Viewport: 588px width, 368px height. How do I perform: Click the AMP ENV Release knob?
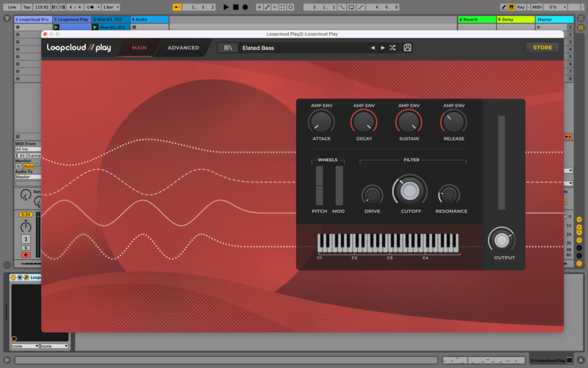tap(453, 122)
